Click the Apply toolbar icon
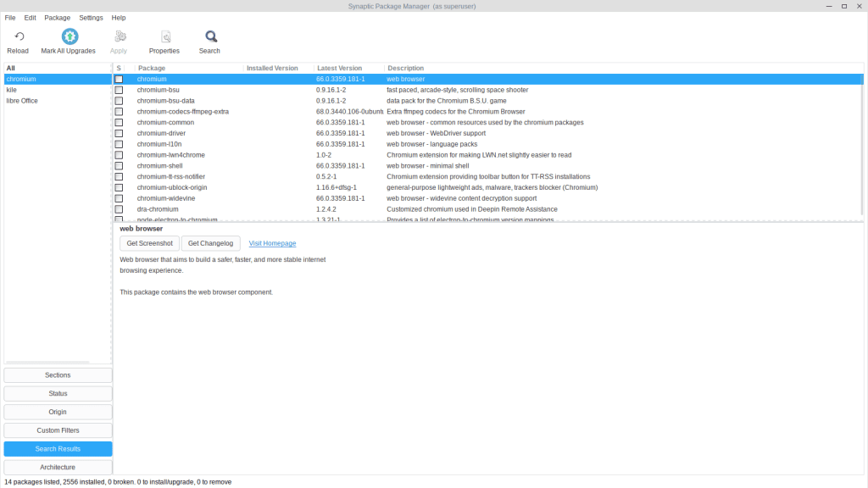 [x=120, y=36]
